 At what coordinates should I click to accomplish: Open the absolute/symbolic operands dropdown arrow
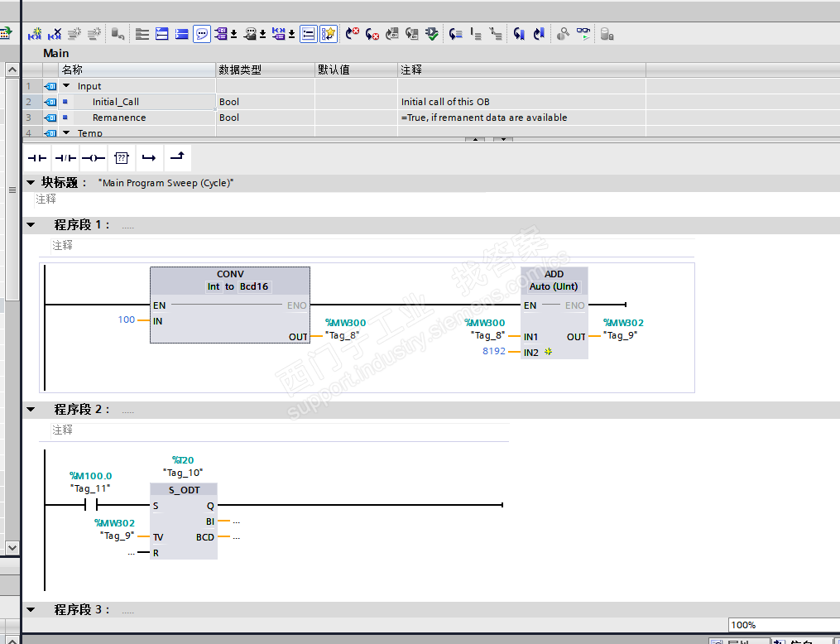pos(233,35)
